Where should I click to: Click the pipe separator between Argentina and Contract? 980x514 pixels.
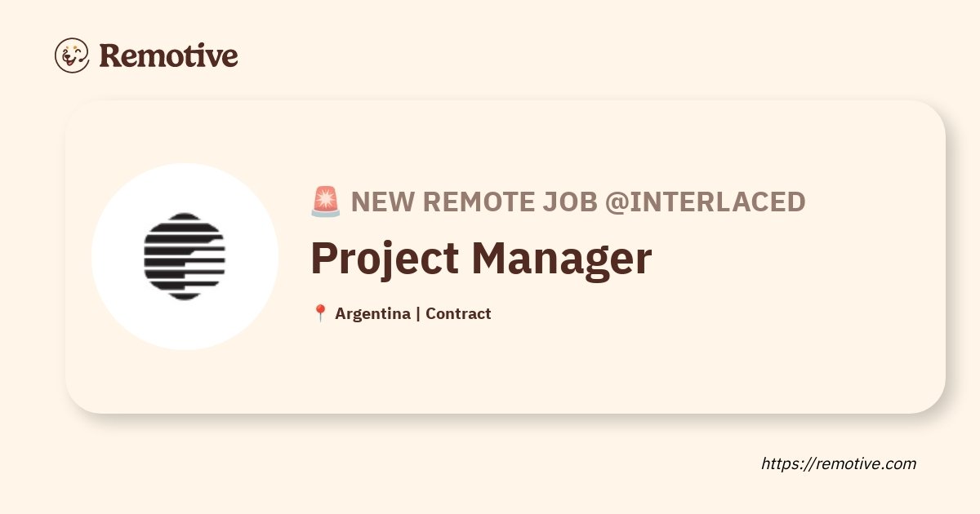coord(418,313)
